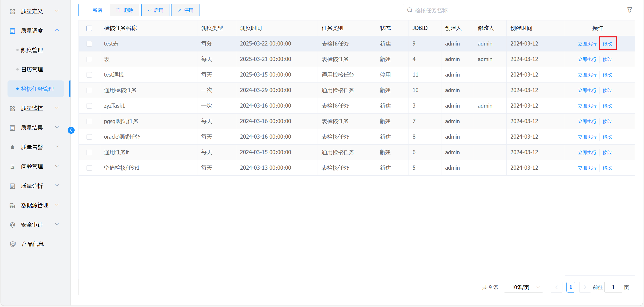Toggle the select-all checkbox in table header
Screen dimensions: 644x307
[89, 28]
